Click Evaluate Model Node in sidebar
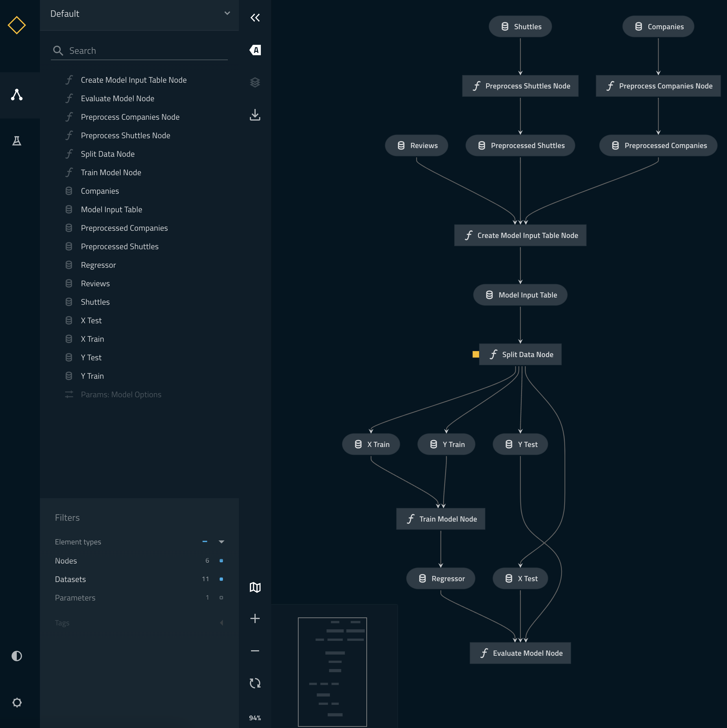The image size is (727, 728). click(117, 98)
